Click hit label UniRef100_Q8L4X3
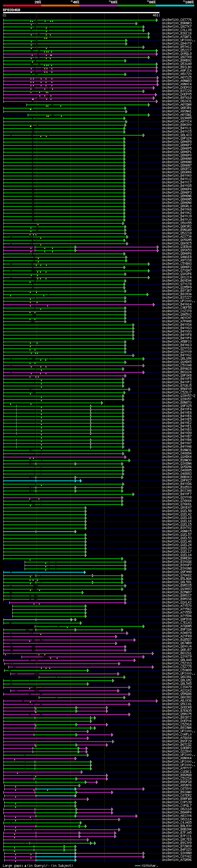The image size is (197, 868). click(177, 135)
